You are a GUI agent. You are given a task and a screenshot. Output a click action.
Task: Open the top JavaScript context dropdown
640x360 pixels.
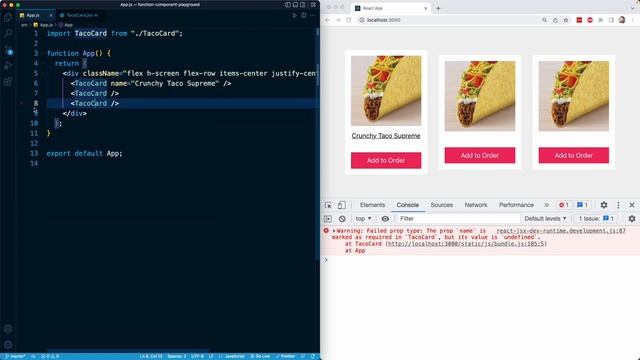363,219
